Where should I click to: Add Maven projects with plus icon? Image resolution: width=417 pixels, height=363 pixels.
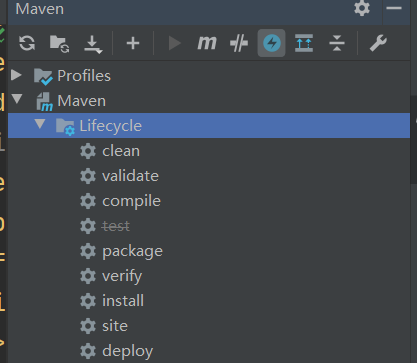[133, 43]
